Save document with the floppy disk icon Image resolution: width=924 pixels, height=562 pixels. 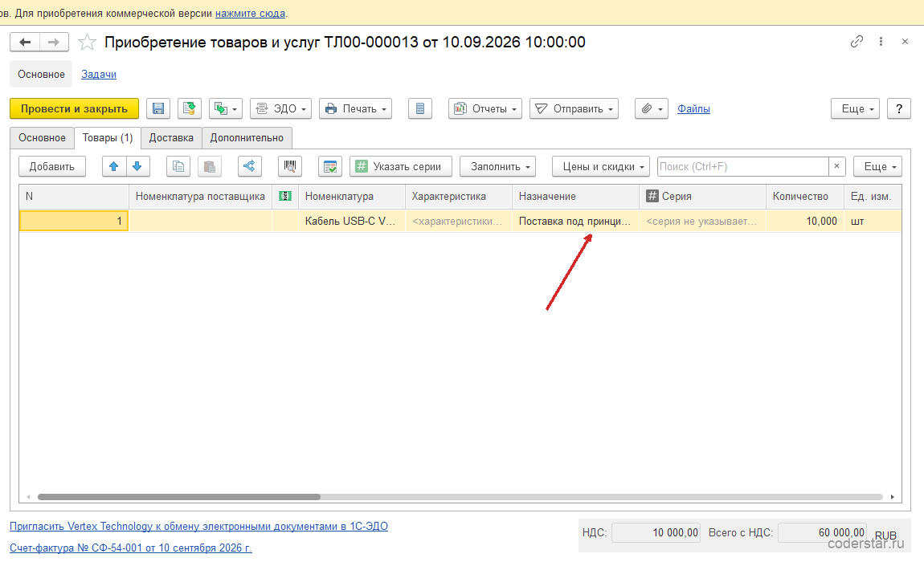click(158, 108)
